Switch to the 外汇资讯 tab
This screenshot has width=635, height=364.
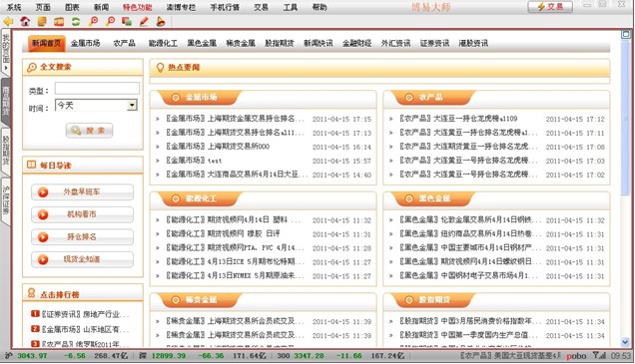(395, 43)
